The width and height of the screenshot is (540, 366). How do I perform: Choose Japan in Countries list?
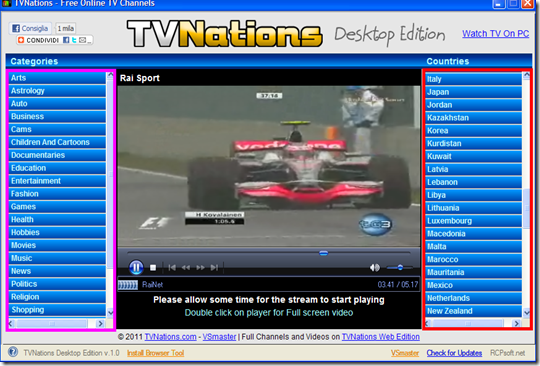click(x=474, y=92)
